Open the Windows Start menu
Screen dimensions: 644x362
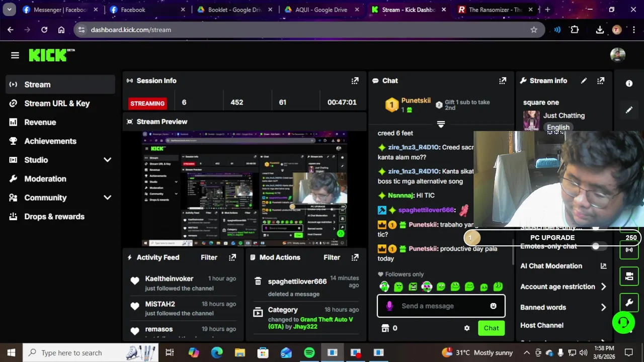[11, 352]
